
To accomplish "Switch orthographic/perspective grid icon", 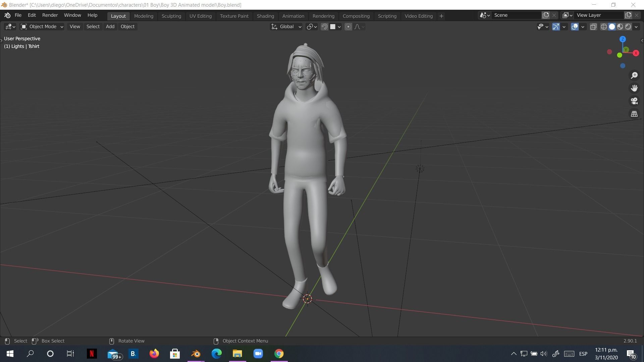I will pos(634,114).
